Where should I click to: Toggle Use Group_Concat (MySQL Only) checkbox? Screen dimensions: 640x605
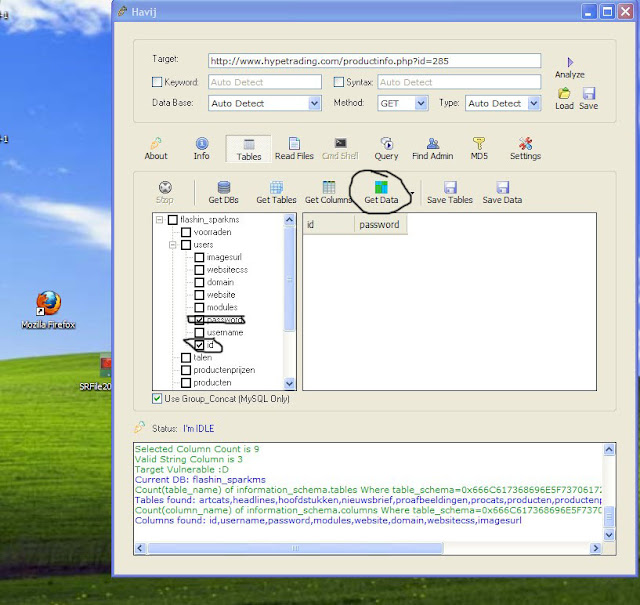[157, 398]
